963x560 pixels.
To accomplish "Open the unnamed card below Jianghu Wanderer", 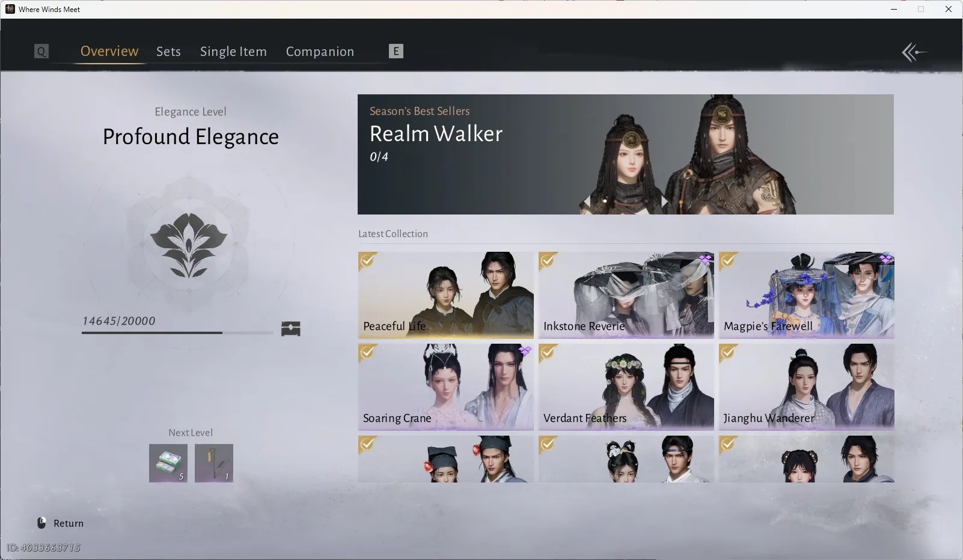I will click(807, 459).
